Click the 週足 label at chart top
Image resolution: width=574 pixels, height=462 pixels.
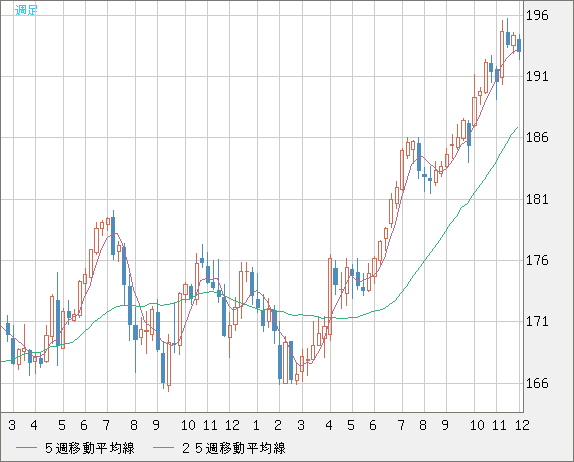coord(26,10)
